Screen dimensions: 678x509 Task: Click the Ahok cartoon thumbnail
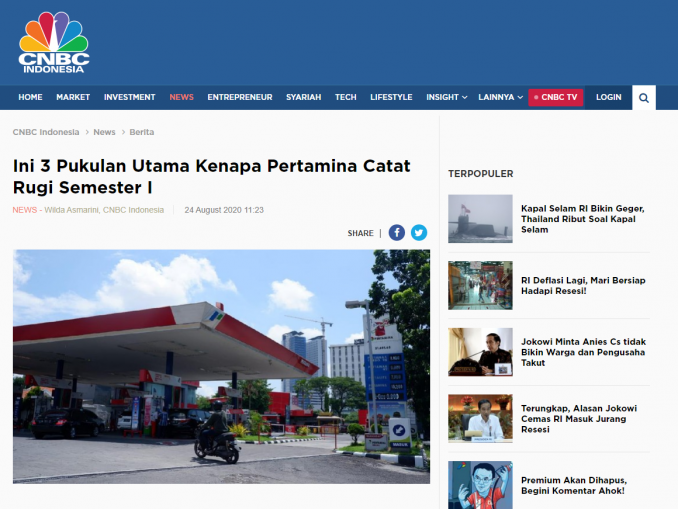coord(480,485)
